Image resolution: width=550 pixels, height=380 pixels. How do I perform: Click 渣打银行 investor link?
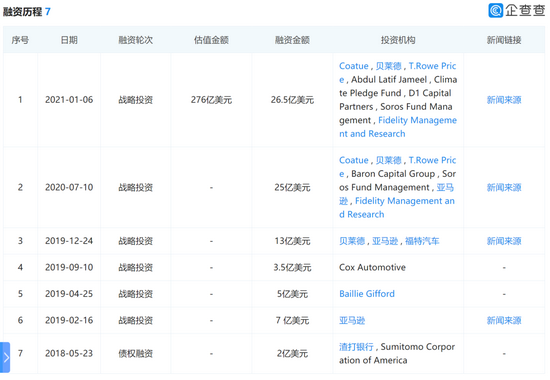356,347
